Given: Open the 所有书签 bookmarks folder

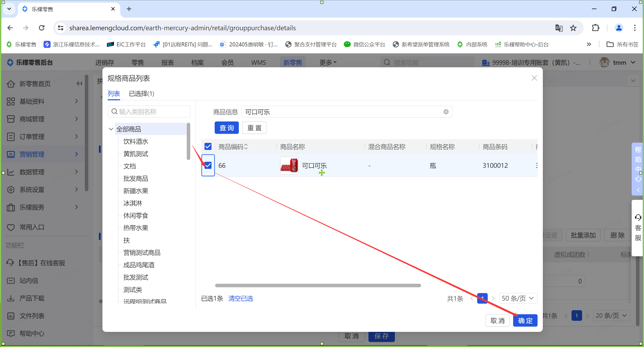Looking at the screenshot, I should tap(622, 44).
